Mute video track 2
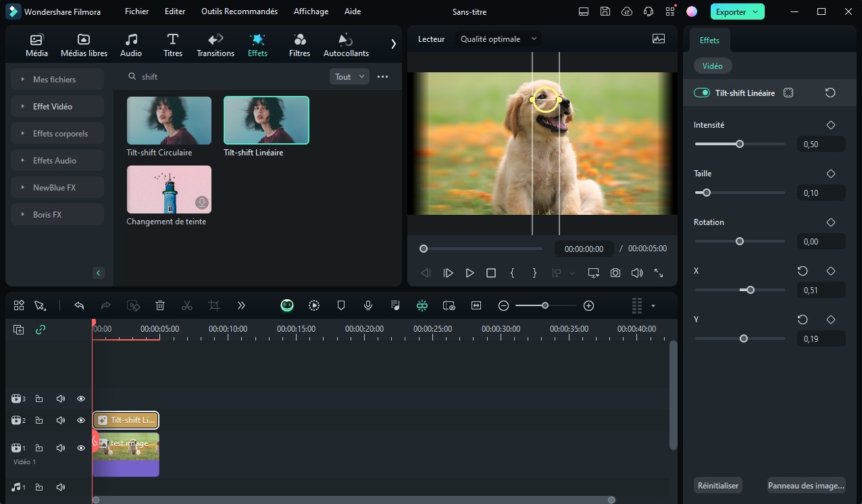This screenshot has width=862, height=504. (61, 420)
